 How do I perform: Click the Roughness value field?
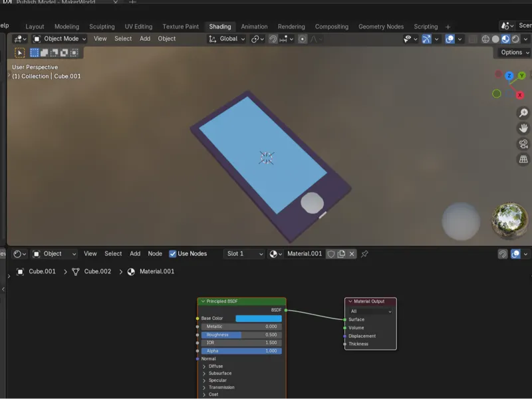241,335
